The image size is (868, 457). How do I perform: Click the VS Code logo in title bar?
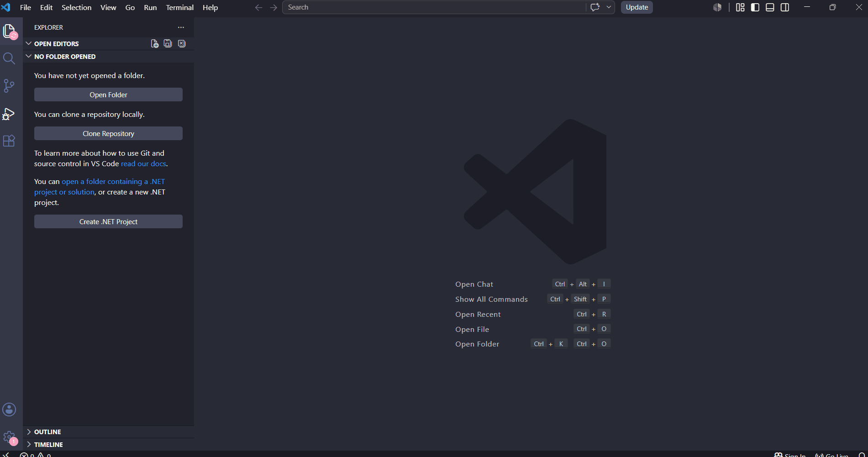pos(6,7)
